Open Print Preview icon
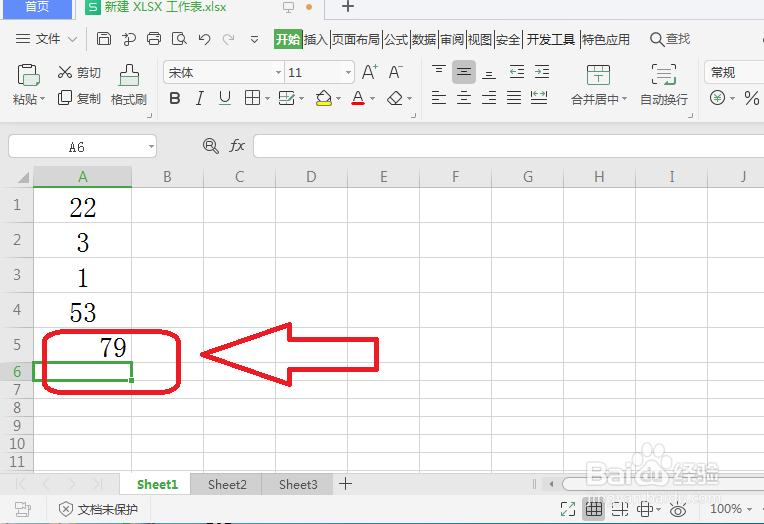 [x=179, y=39]
